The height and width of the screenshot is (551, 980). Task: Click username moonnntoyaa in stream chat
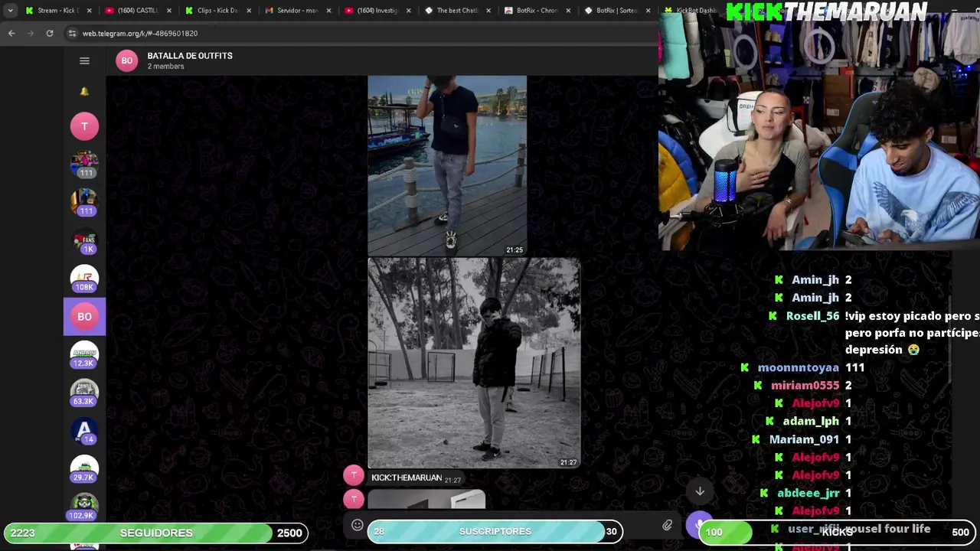(x=798, y=367)
